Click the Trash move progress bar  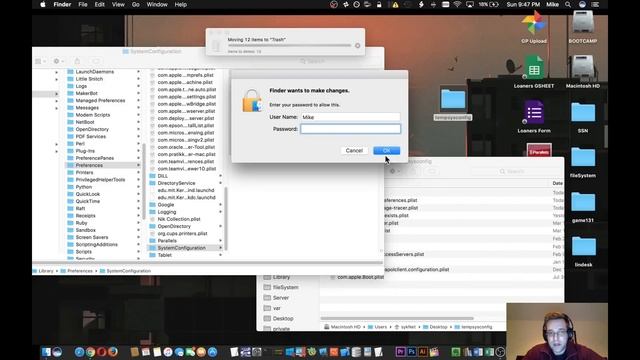[x=289, y=46]
